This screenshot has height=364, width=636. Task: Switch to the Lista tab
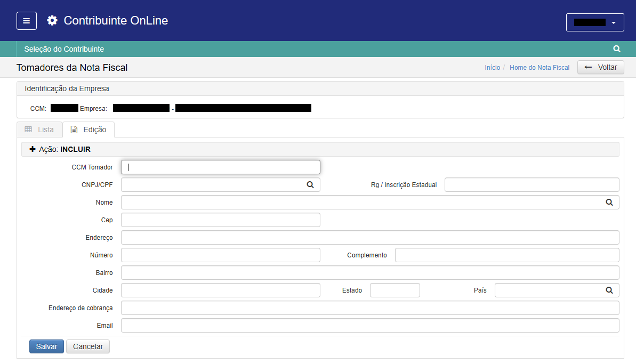39,130
